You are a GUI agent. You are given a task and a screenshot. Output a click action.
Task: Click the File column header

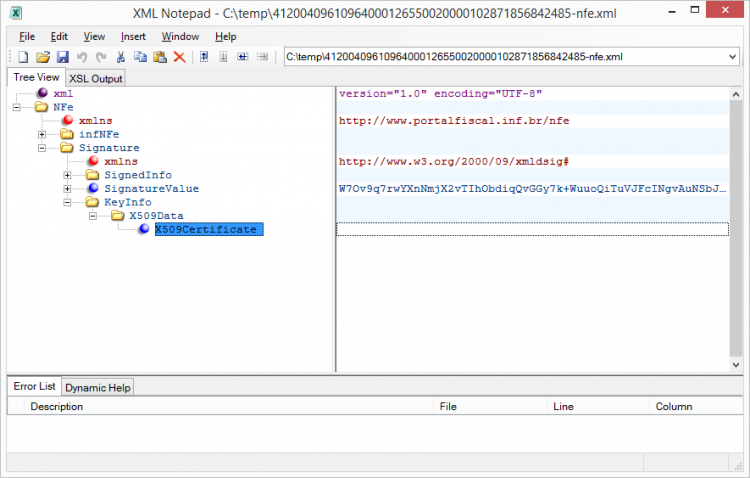point(491,406)
